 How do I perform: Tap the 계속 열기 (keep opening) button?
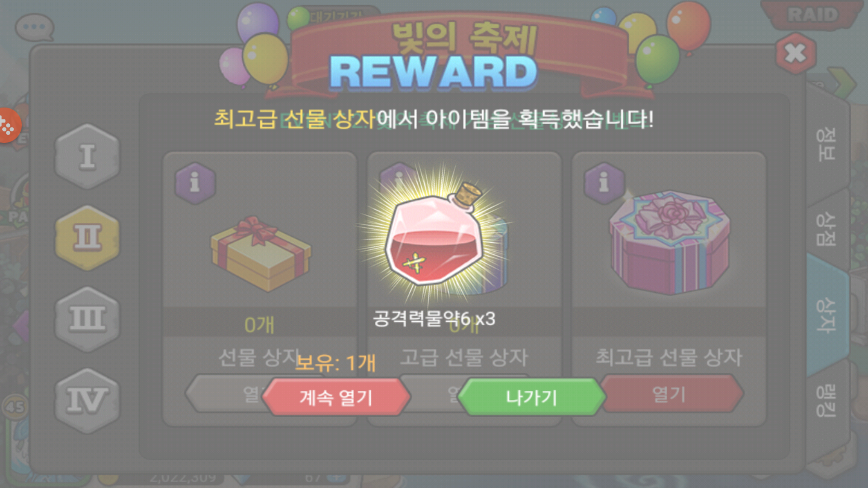(336, 397)
